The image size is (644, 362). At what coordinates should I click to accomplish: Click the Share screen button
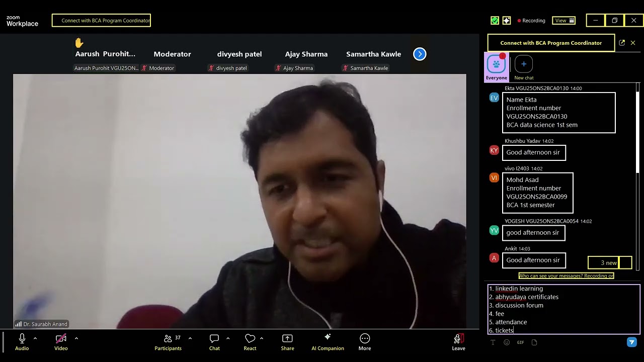pos(287,342)
